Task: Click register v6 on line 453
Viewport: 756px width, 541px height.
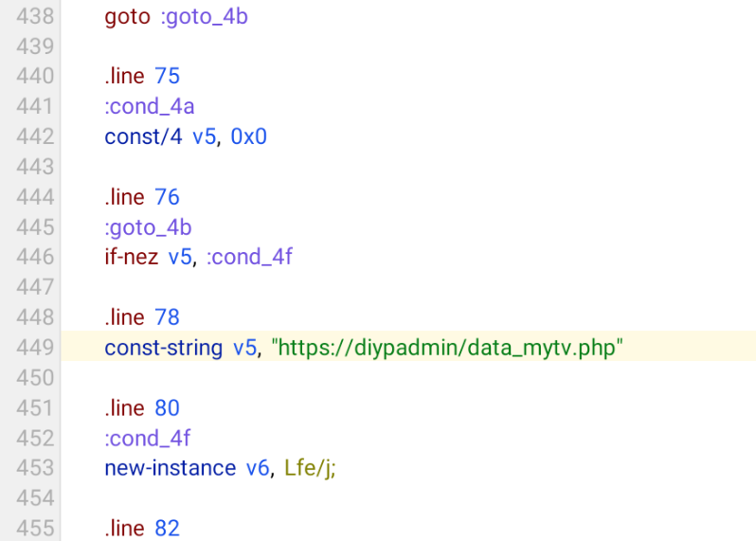Action: coord(258,469)
